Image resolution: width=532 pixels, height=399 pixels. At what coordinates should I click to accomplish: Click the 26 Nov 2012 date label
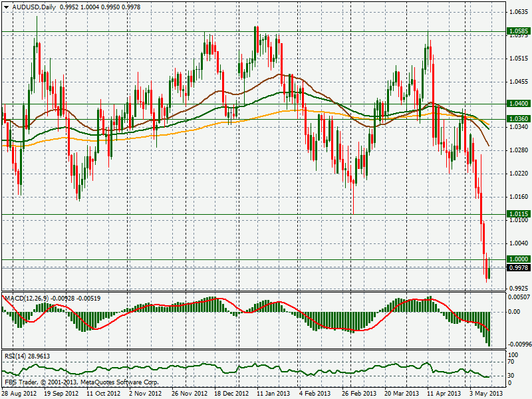tap(190, 393)
